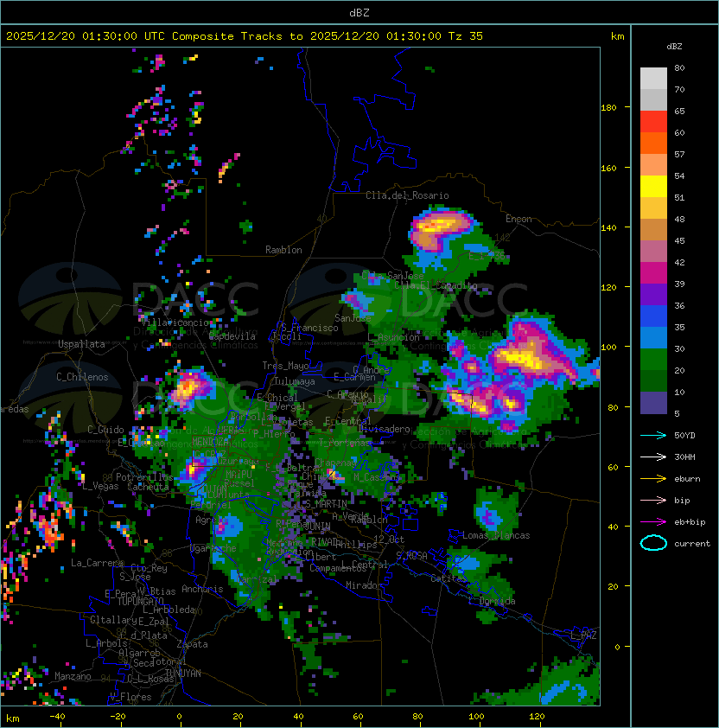
Task: Pick the green 20 dBZ color band
Action: pos(653,360)
